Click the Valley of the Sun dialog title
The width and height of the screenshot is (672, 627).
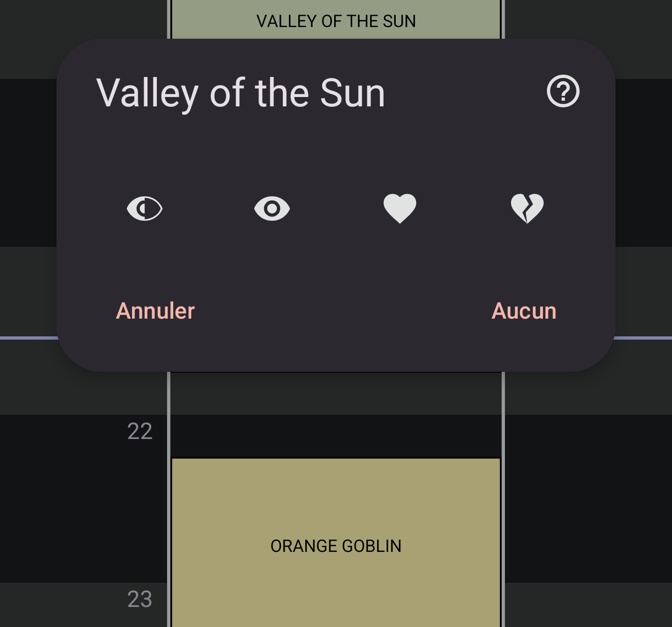(x=240, y=93)
